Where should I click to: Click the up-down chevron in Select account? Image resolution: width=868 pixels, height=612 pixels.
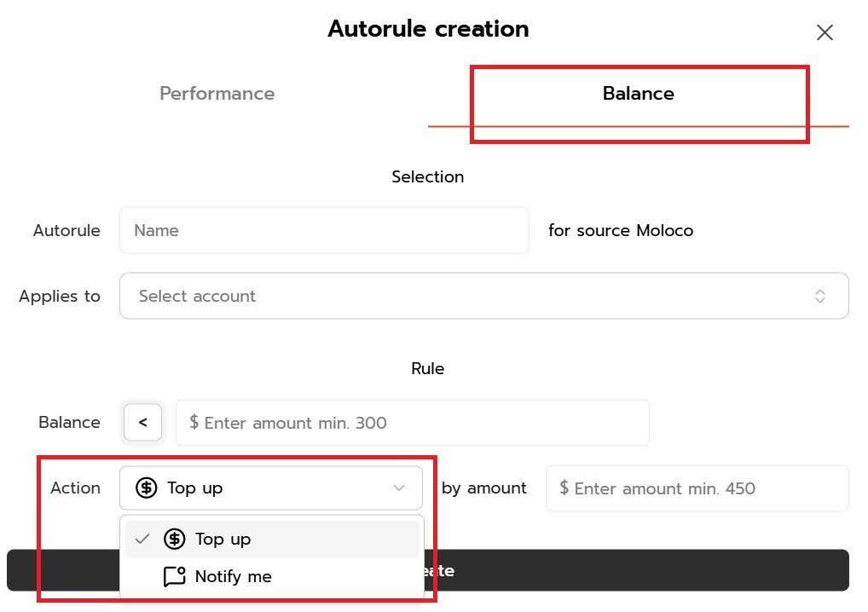pyautogui.click(x=820, y=296)
